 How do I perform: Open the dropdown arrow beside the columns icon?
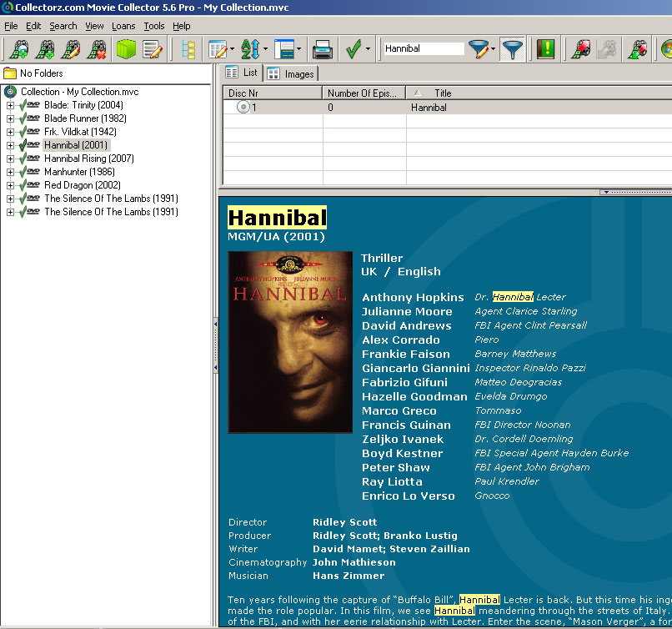(233, 49)
